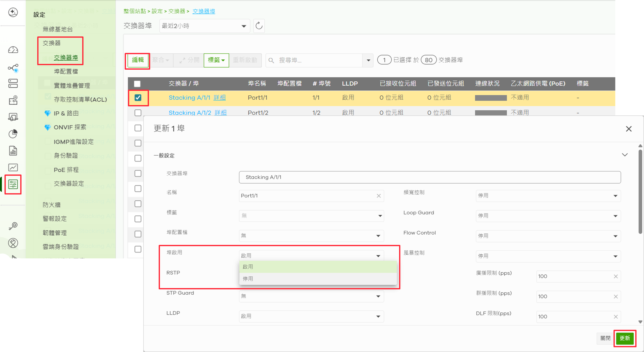Open the topology share-node icon in the sidebar

[13, 68]
